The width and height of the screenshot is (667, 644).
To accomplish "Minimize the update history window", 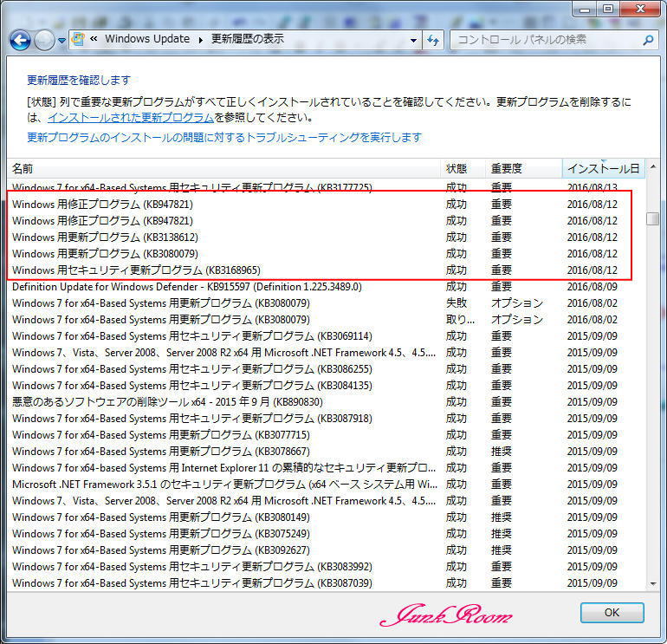I will pos(585,9).
